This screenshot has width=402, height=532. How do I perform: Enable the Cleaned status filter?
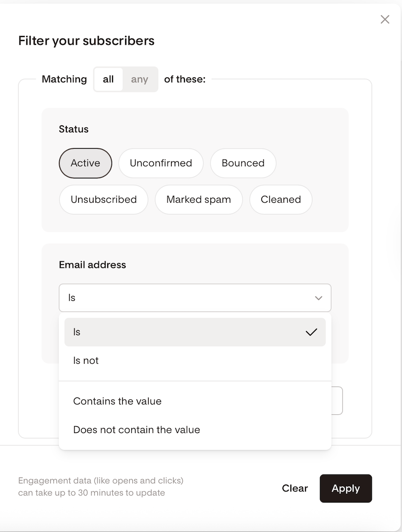(281, 200)
